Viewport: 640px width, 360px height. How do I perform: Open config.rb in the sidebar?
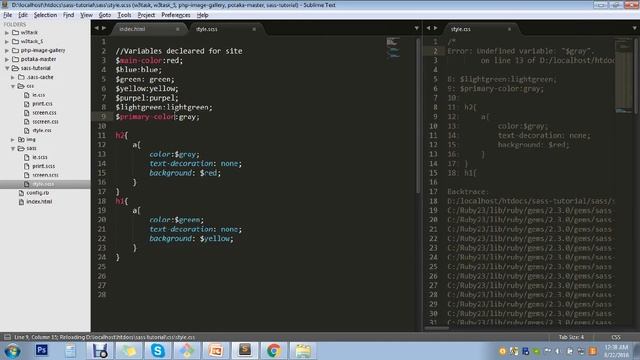coord(38,193)
